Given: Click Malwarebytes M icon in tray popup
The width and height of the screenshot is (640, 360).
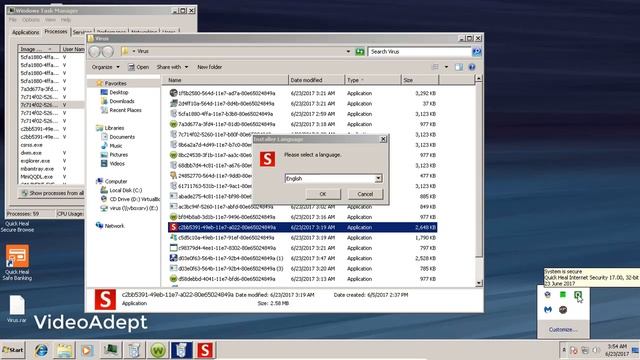Looking at the screenshot, I should 548,309.
